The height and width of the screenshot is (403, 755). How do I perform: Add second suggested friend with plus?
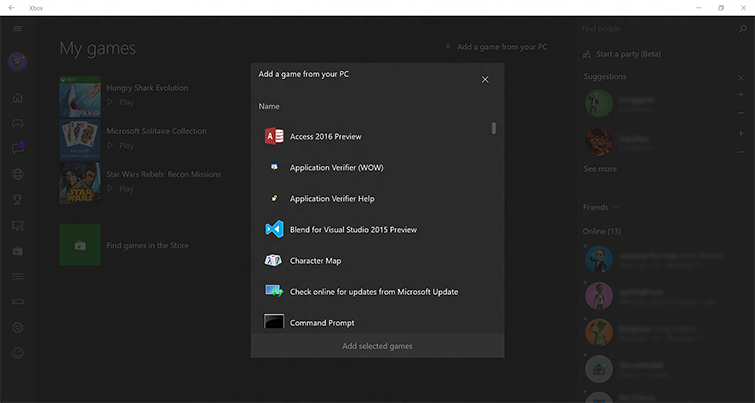tap(741, 133)
